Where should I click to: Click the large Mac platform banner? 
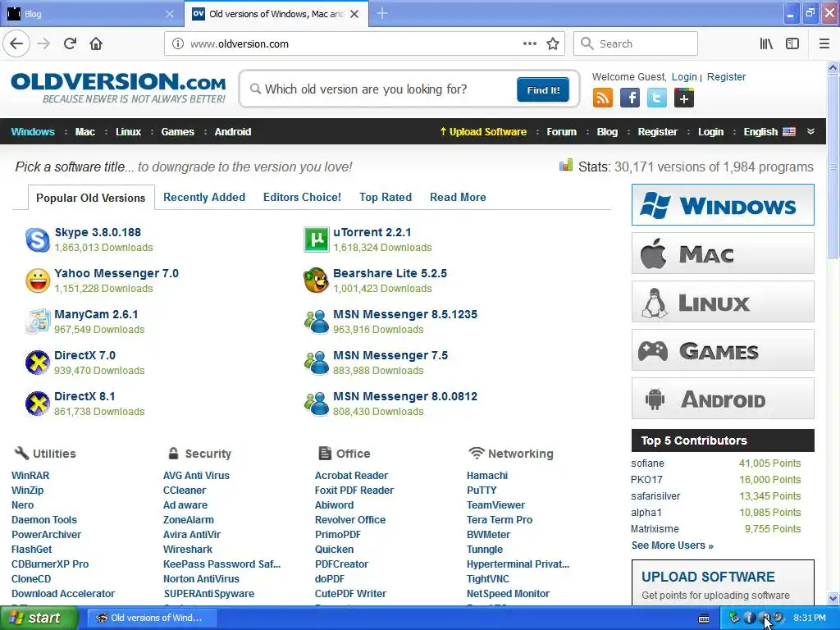point(723,253)
